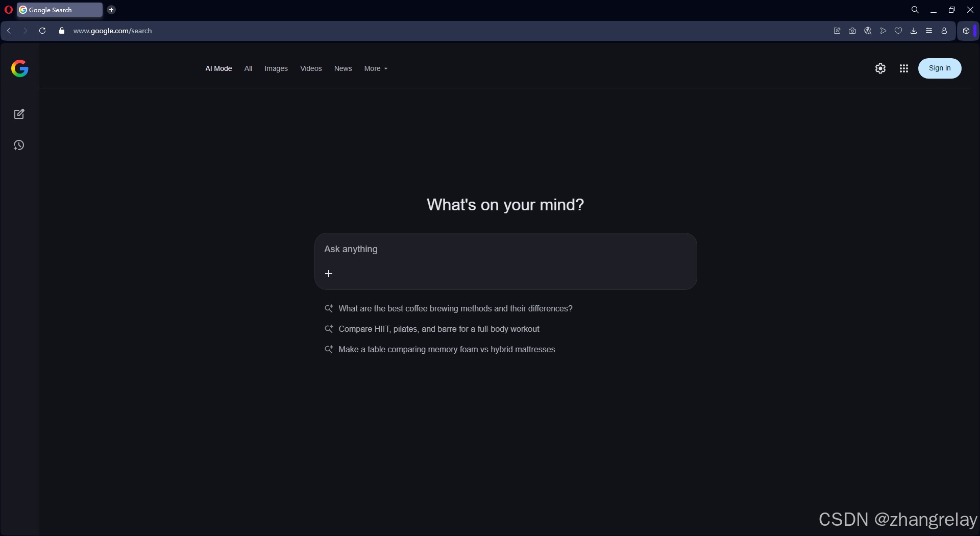Reload the current page
This screenshot has height=536, width=980.
42,31
